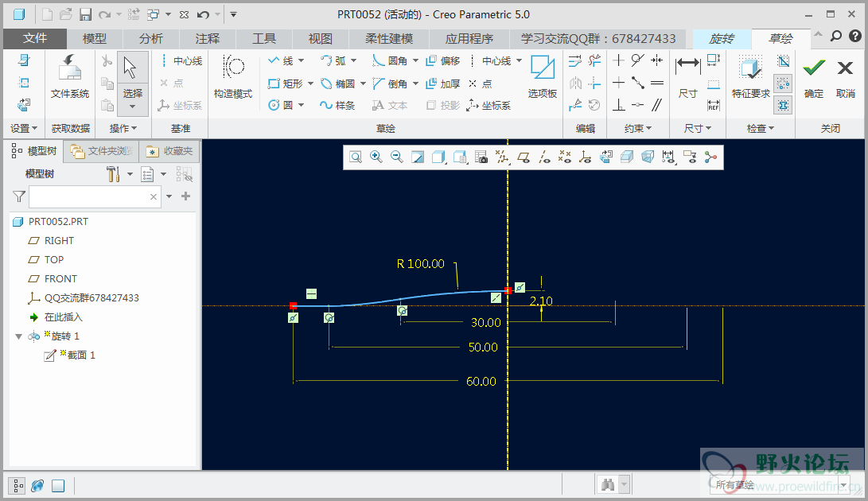
Task: Open the 操作 group dropdown
Action: [x=123, y=129]
